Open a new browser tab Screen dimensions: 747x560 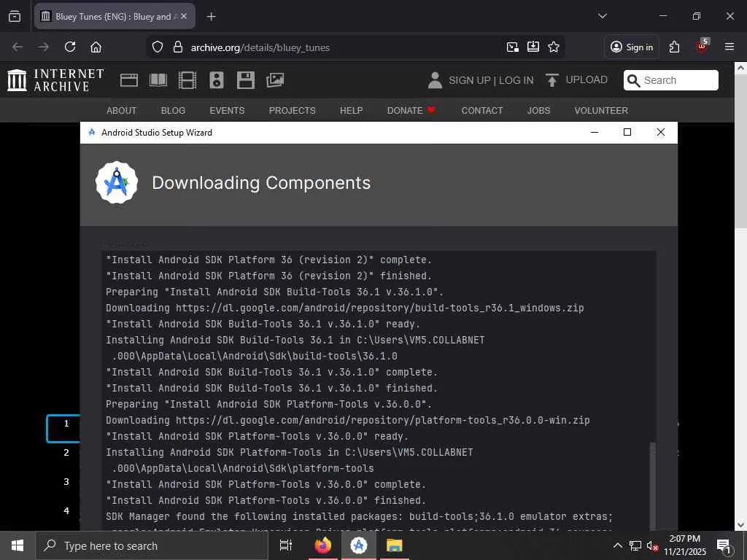pyautogui.click(x=211, y=17)
